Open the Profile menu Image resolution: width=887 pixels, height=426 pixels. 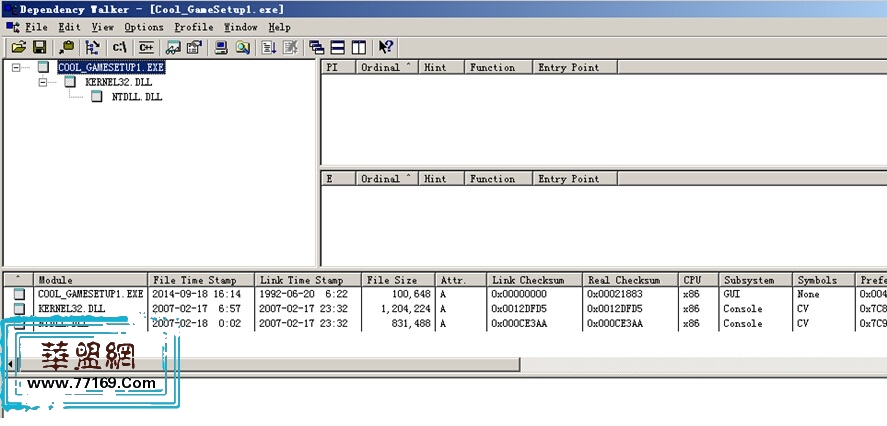coord(193,27)
